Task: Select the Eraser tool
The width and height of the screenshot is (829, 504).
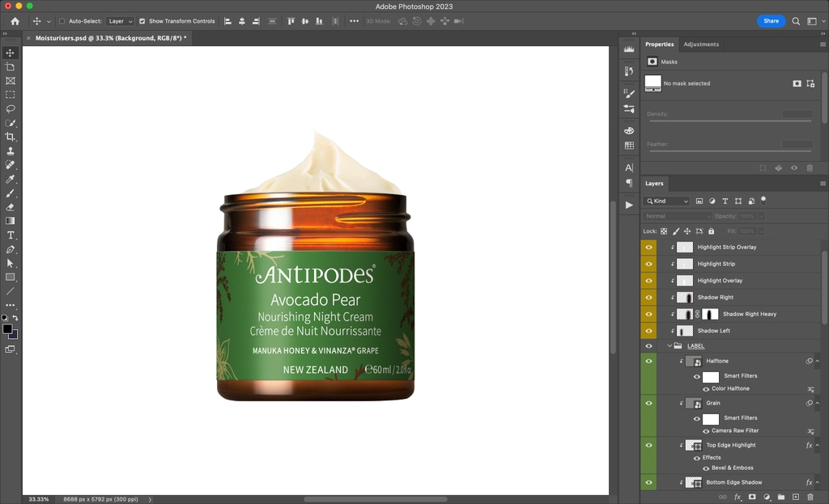Action: 10,207
